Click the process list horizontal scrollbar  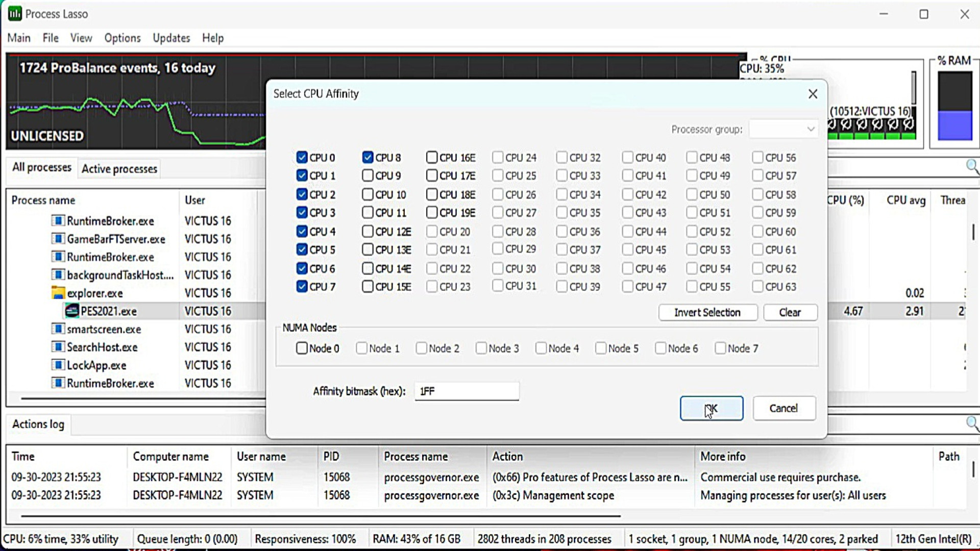coord(143,398)
